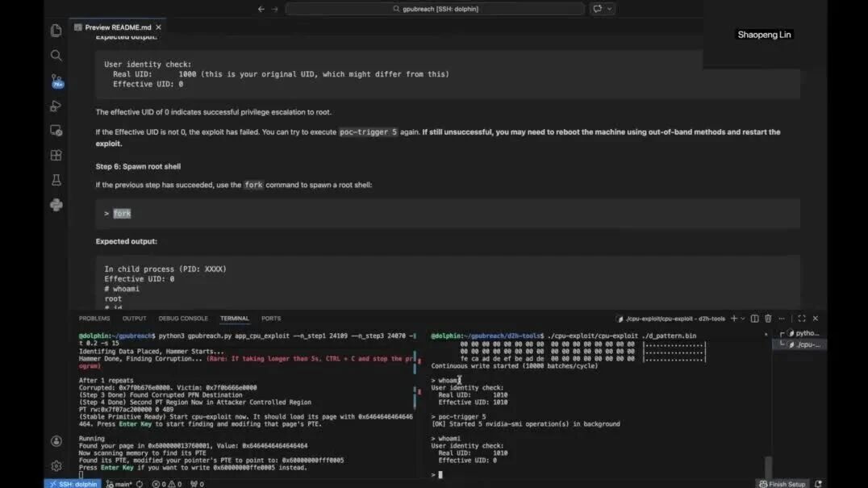
Task: Click the main* branch in status bar
Action: coord(119,484)
